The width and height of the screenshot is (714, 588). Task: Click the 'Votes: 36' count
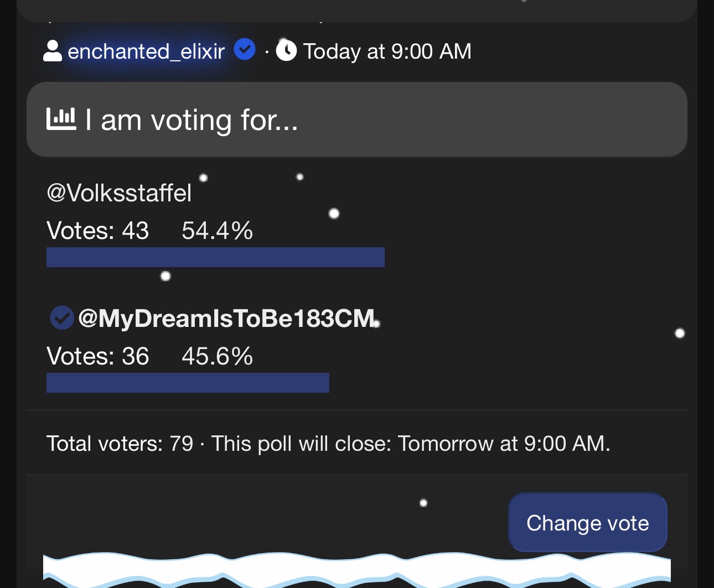(97, 356)
